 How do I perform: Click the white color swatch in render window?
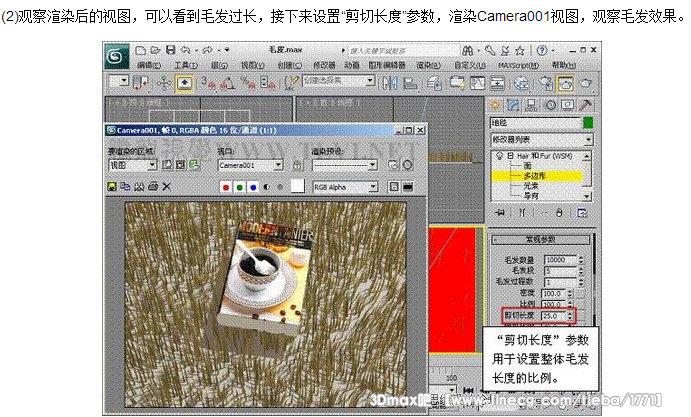click(298, 186)
